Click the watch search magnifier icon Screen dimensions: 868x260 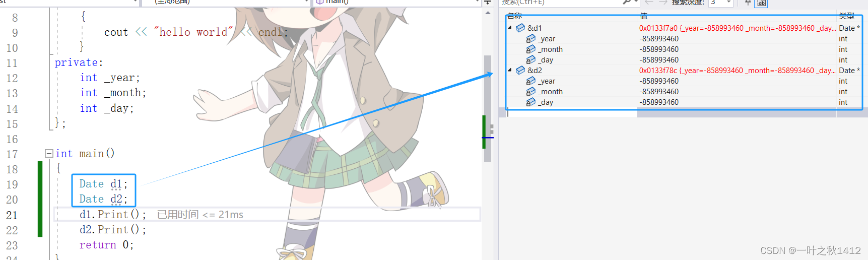pyautogui.click(x=627, y=2)
